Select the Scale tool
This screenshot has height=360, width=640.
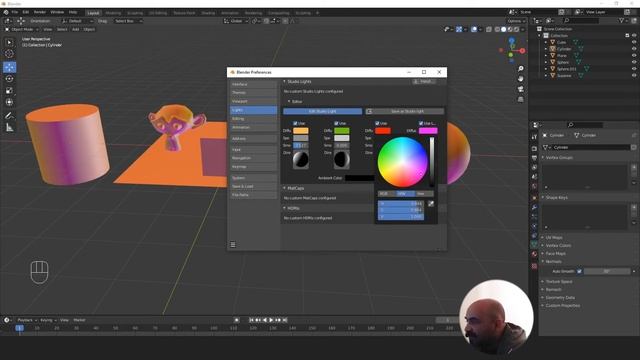[x=9, y=91]
